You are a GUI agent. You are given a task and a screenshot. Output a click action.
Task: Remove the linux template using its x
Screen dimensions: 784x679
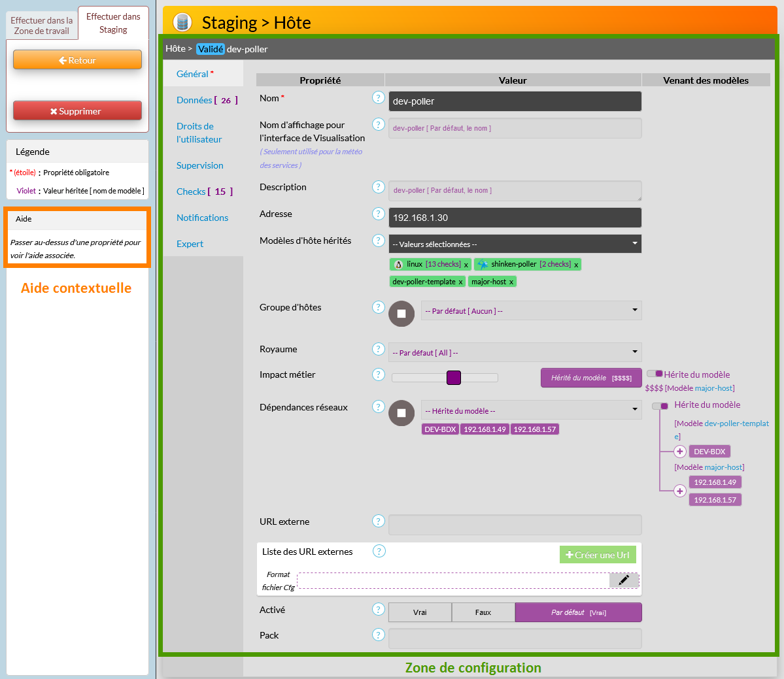[x=466, y=265]
